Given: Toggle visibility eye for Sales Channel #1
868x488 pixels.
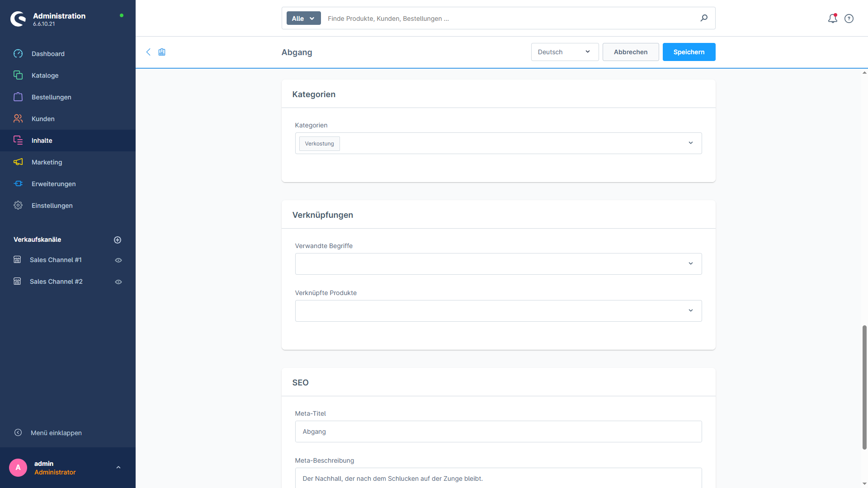Looking at the screenshot, I should (x=118, y=260).
